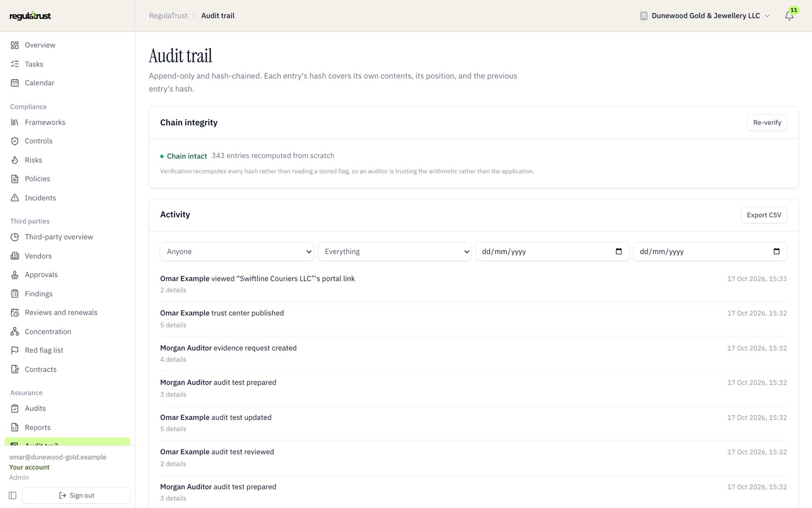Click the Findings clipboard icon

[15, 294]
